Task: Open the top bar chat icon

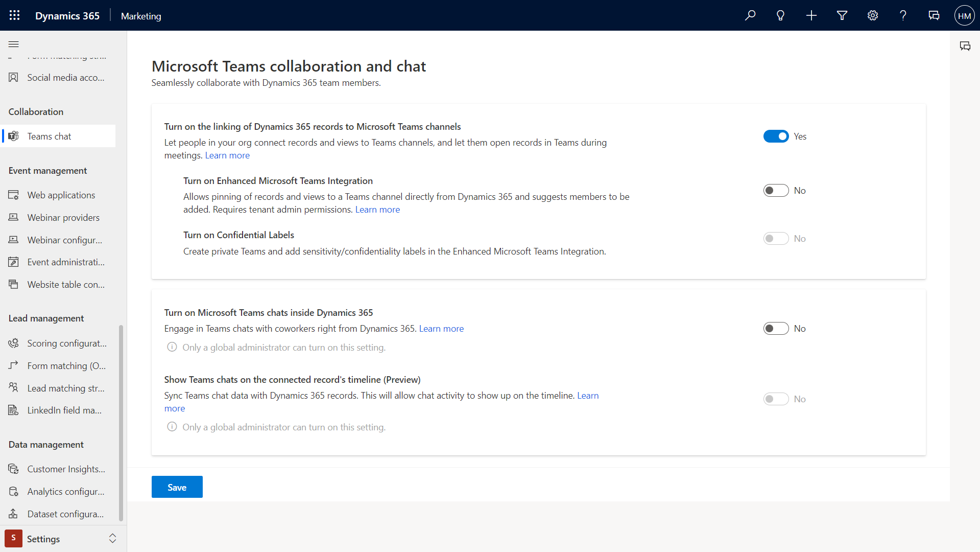Action: pos(934,15)
